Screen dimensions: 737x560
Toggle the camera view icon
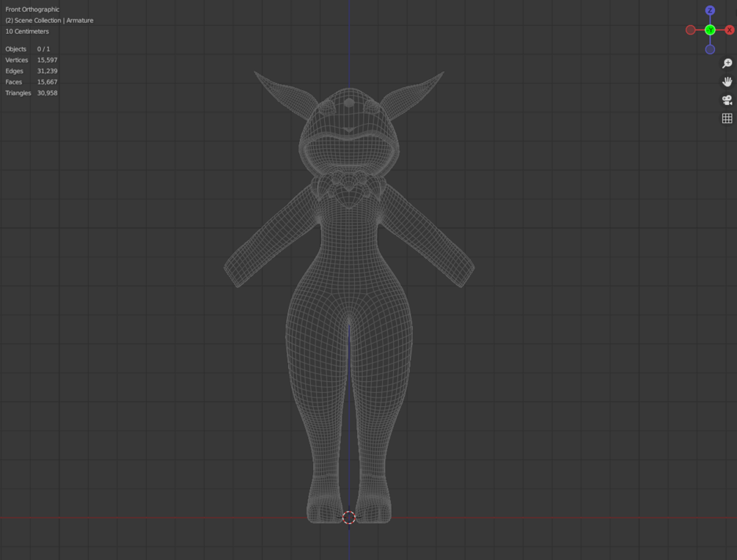pyautogui.click(x=727, y=100)
